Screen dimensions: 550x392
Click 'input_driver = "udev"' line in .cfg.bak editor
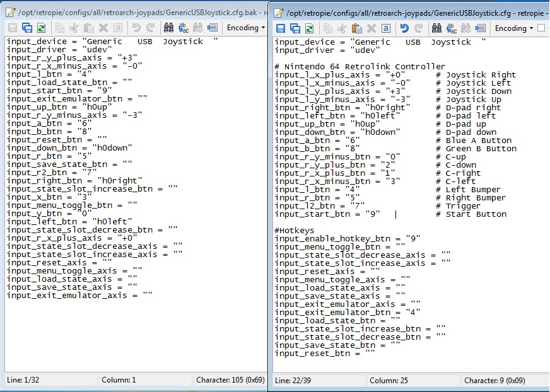click(x=59, y=49)
